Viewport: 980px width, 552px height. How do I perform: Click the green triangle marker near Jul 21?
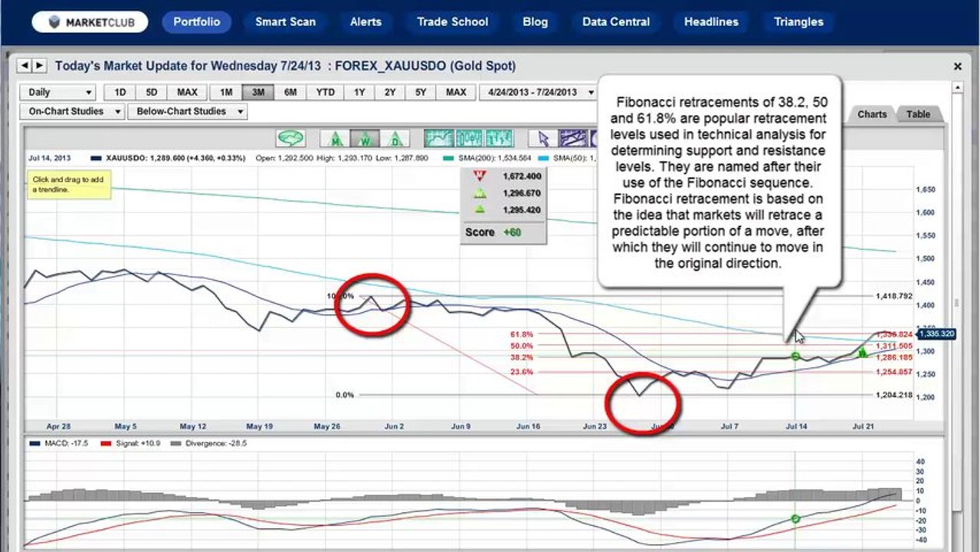[862, 353]
